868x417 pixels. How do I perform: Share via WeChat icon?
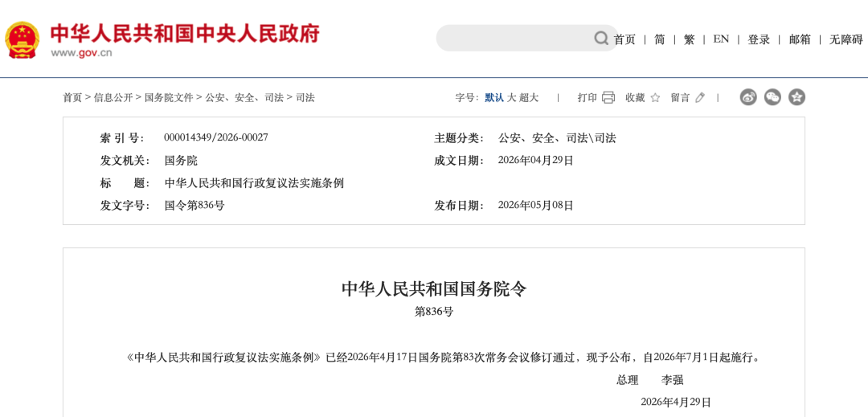(773, 97)
